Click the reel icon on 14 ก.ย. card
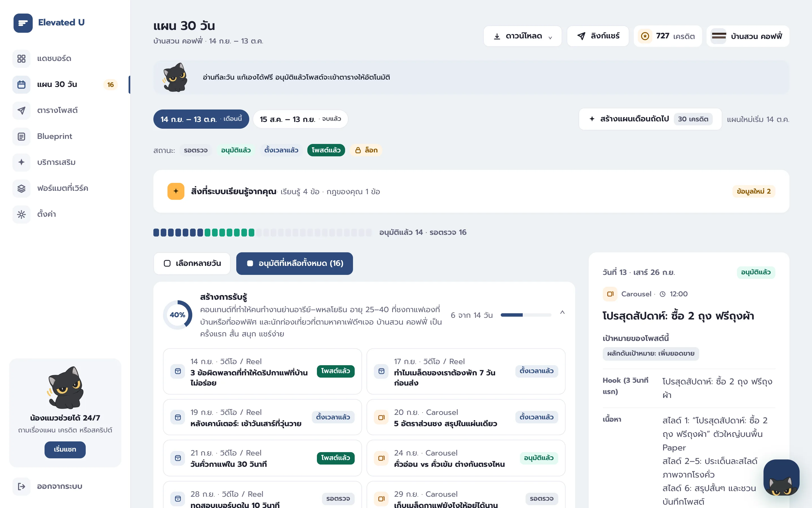812x508 pixels. (178, 371)
